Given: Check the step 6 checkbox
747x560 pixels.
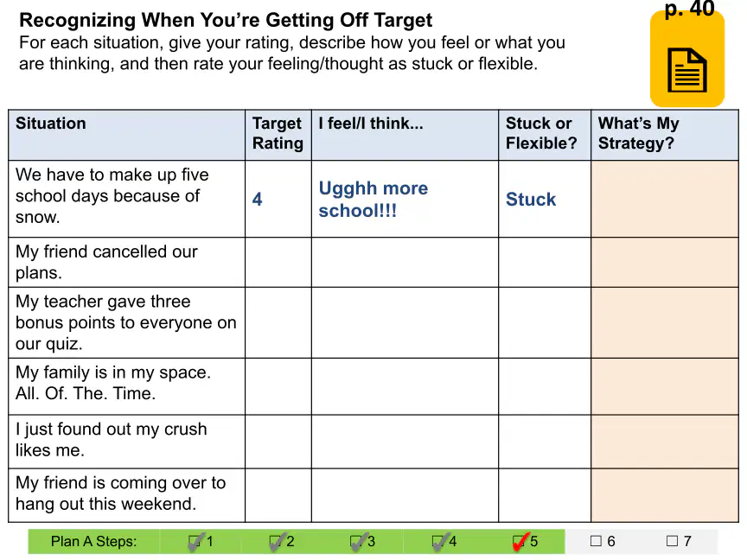Looking at the screenshot, I should click(x=596, y=541).
